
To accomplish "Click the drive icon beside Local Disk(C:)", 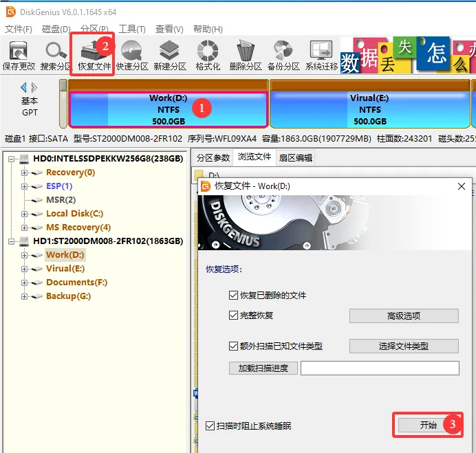I will 36,214.
